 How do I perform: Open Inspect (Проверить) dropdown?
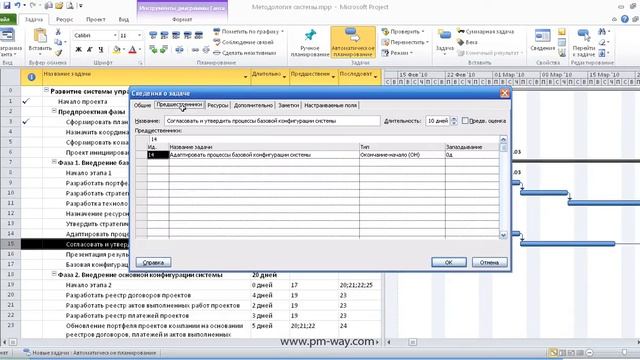pyautogui.click(x=422, y=31)
